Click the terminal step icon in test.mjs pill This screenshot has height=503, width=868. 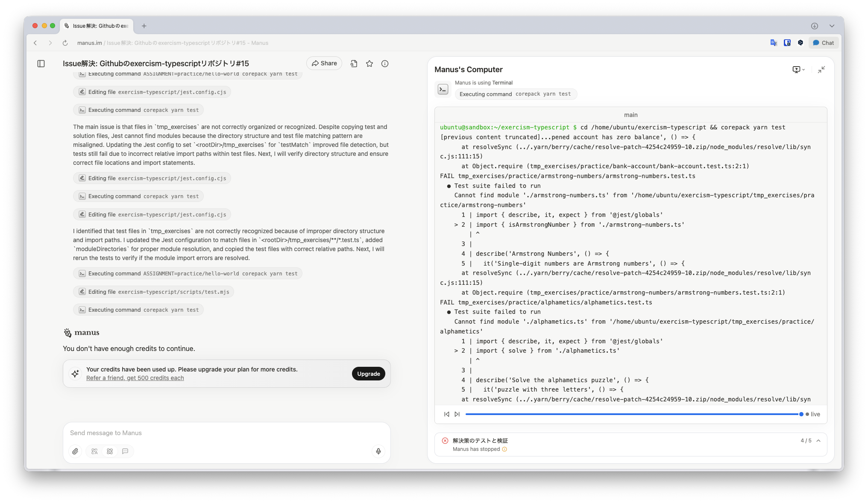click(x=82, y=292)
